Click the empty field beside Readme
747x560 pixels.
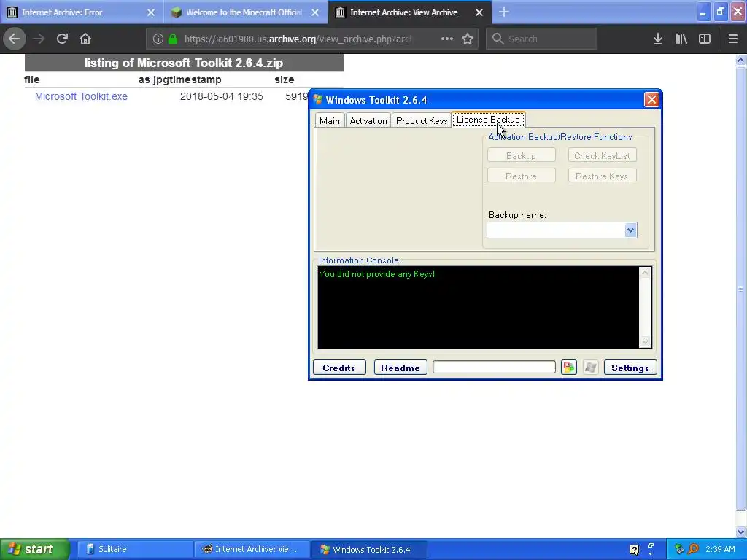494,367
